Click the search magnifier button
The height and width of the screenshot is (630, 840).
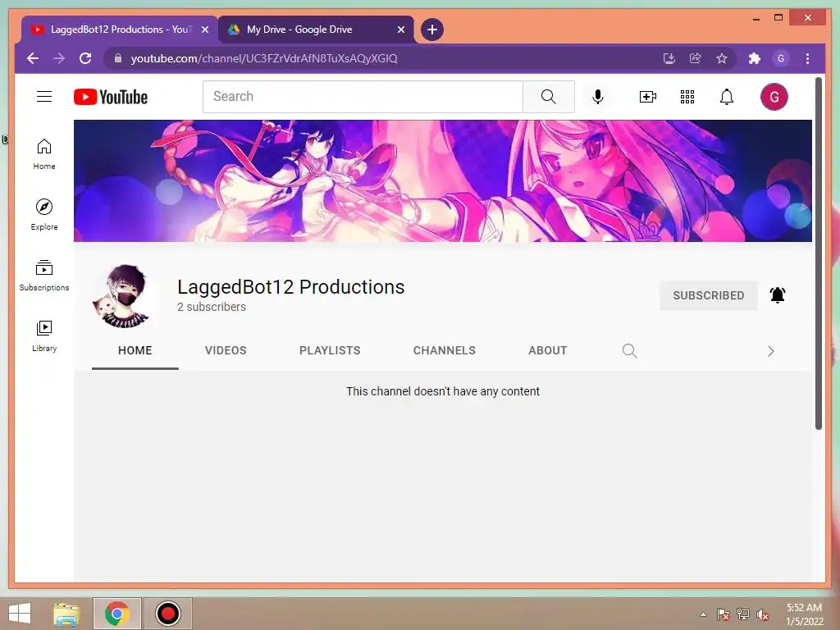tap(549, 97)
